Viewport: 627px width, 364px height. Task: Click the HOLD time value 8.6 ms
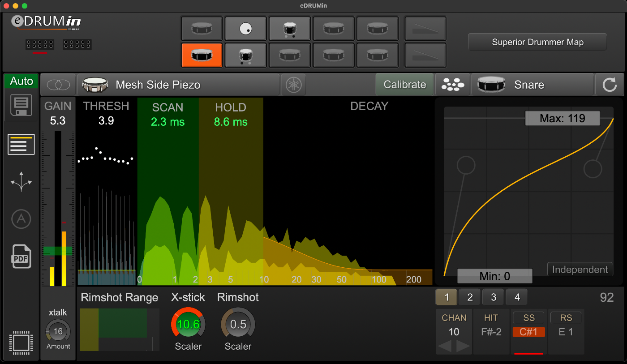click(231, 122)
